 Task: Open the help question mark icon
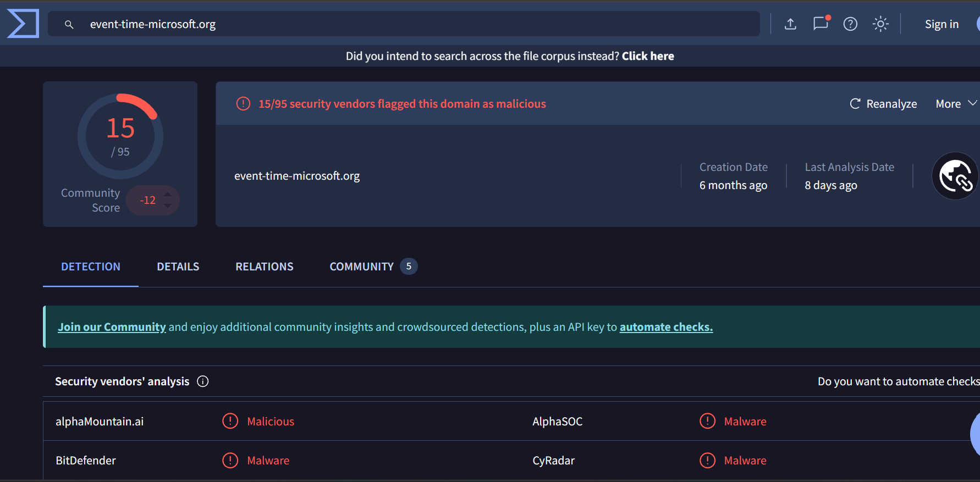pos(850,24)
